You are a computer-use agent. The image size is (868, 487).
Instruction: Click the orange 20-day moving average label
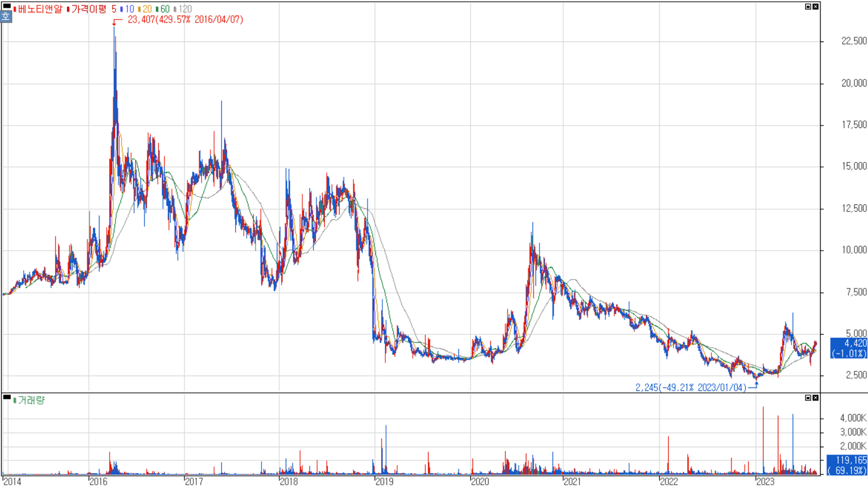[x=145, y=9]
